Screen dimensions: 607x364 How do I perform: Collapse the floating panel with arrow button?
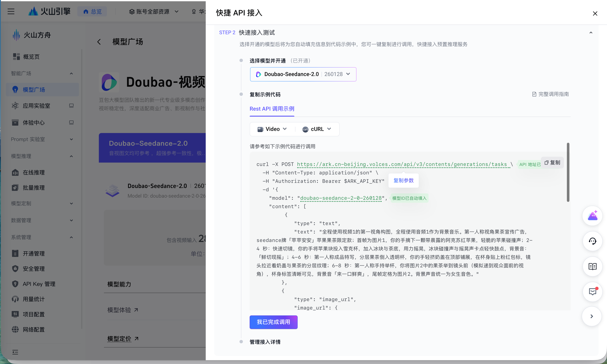point(592,316)
